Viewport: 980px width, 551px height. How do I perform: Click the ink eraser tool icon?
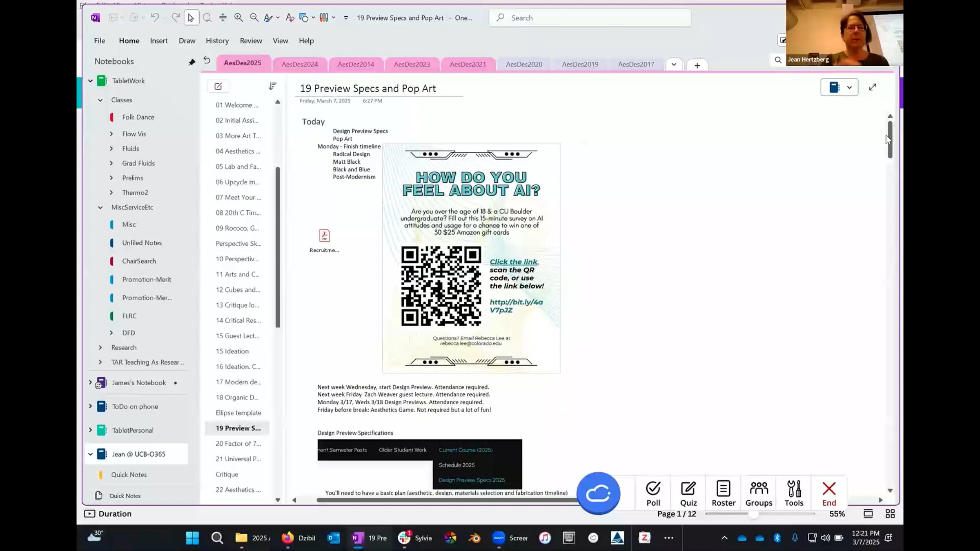click(x=290, y=18)
